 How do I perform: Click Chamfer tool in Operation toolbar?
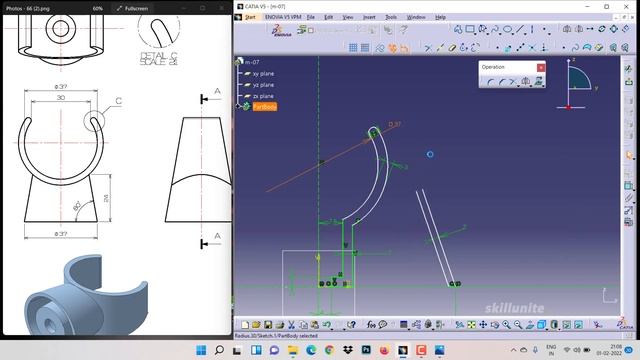point(502,82)
